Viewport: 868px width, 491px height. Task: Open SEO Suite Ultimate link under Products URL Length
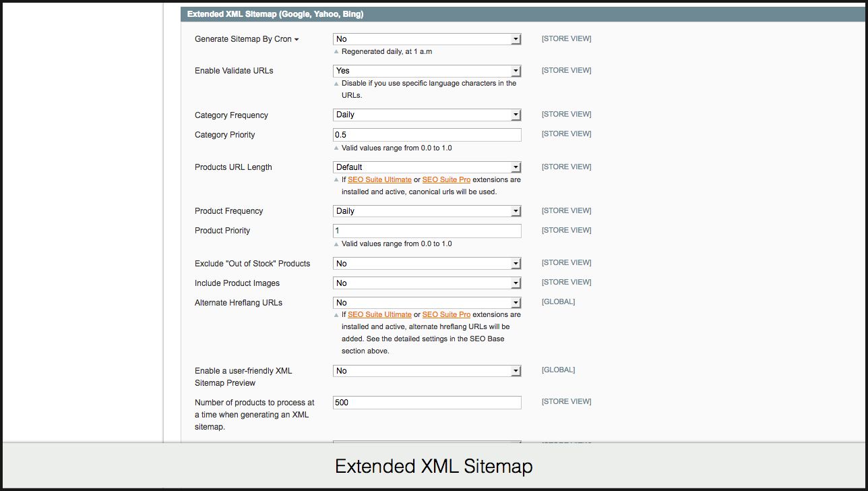(379, 180)
